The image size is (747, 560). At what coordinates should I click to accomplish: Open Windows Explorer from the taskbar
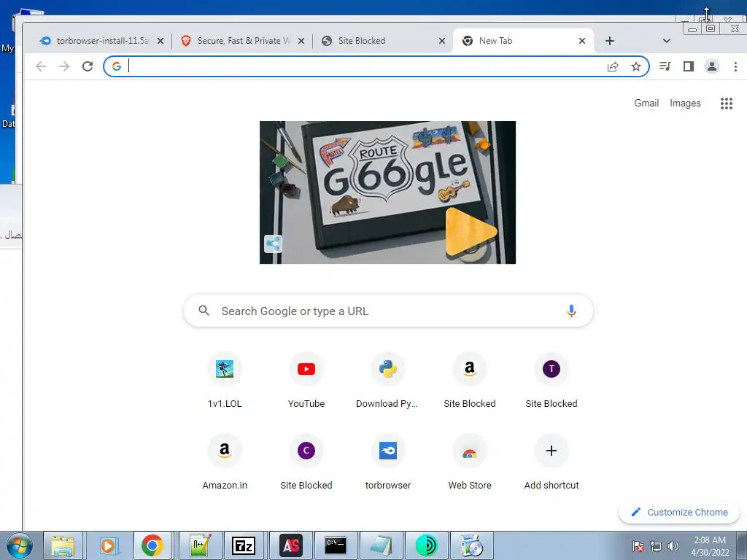pyautogui.click(x=63, y=545)
